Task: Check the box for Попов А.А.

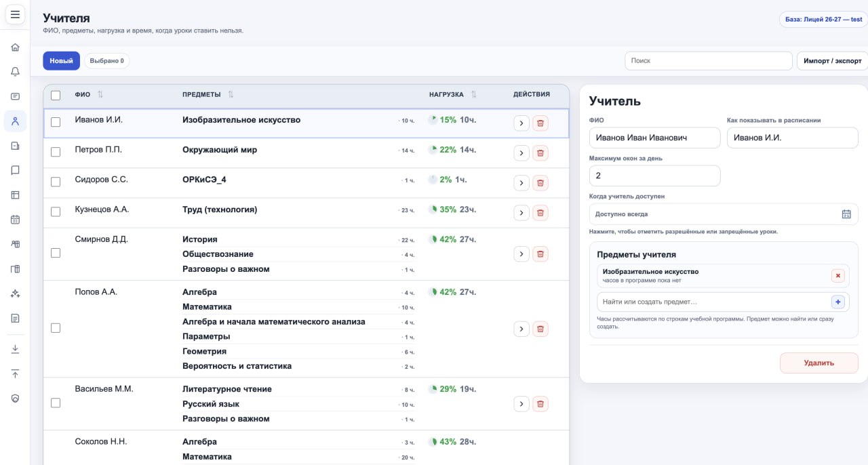Action: 56,328
